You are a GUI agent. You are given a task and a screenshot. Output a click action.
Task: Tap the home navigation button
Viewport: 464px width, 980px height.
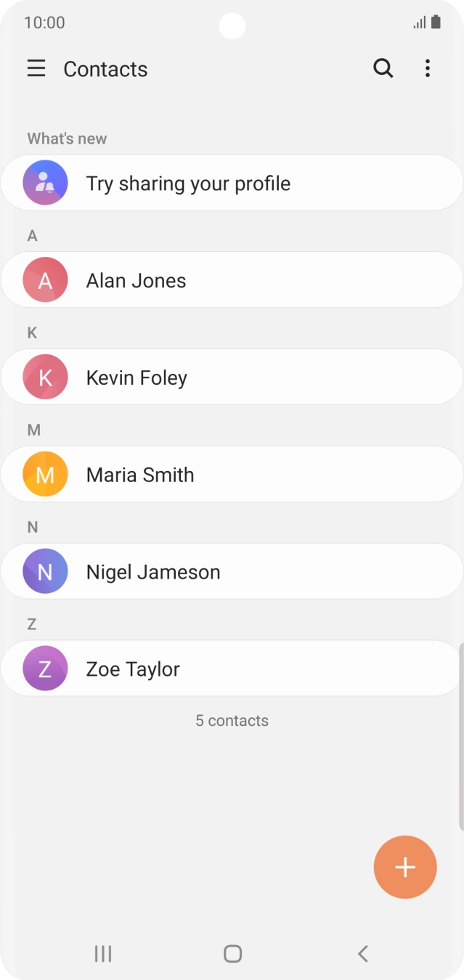(232, 954)
